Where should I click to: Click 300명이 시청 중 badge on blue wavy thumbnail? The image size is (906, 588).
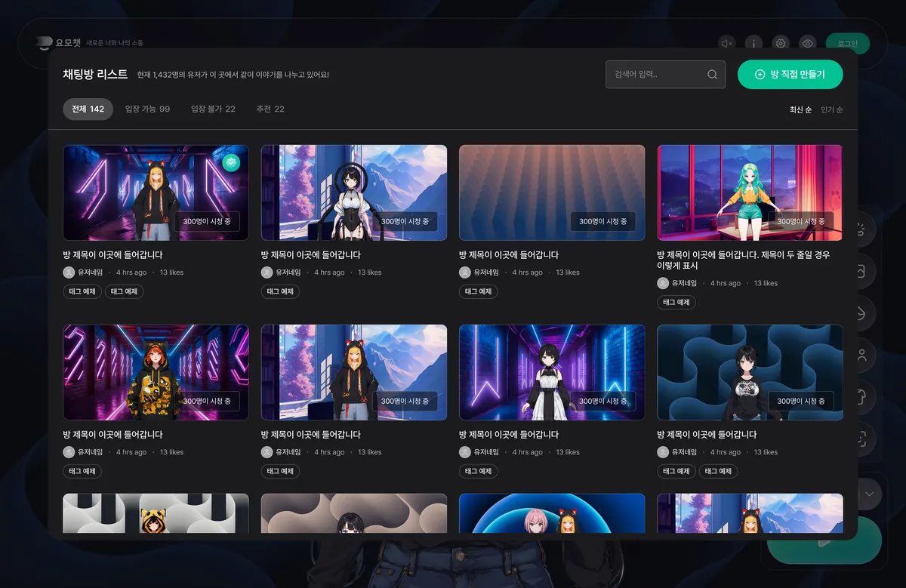click(x=800, y=402)
